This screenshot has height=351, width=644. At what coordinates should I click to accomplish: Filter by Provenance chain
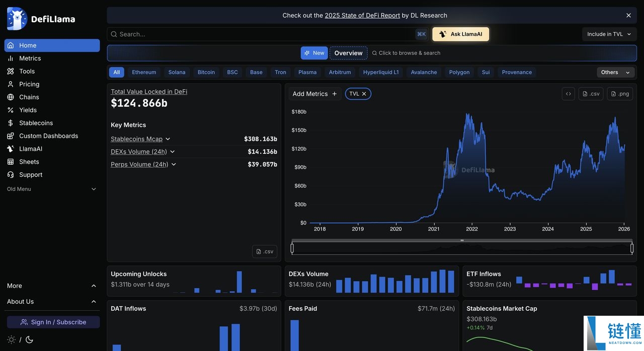pos(517,73)
